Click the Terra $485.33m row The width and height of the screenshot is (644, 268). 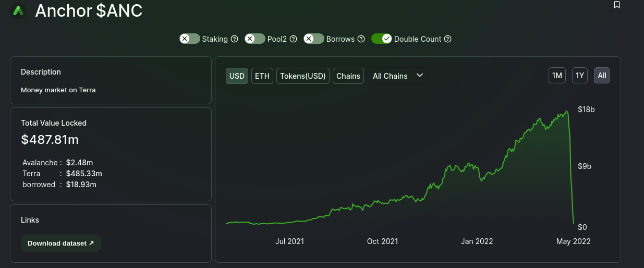[x=62, y=174]
